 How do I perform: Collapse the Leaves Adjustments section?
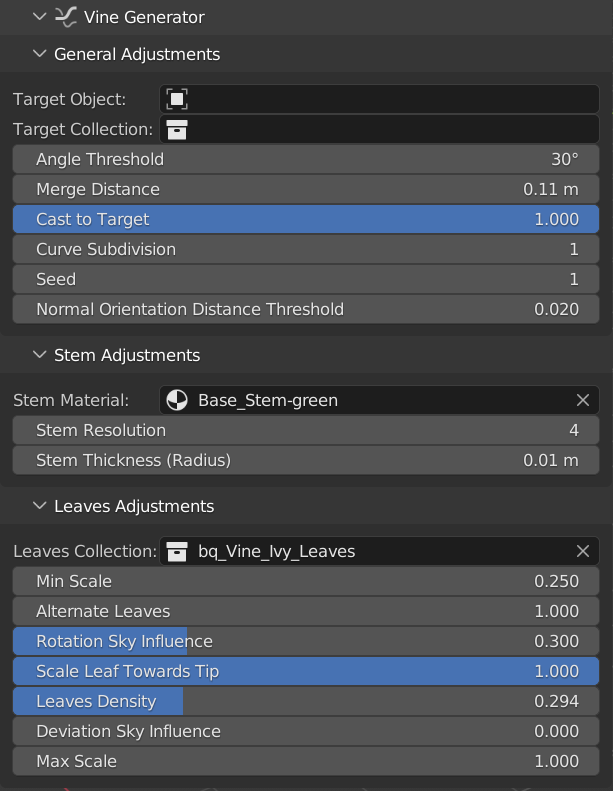(x=40, y=506)
